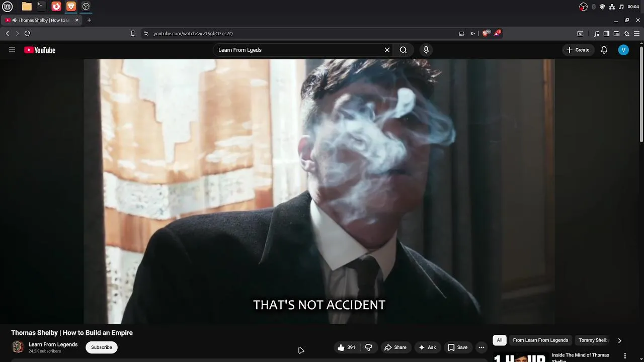Screen dimensions: 644x362
Task: Switch to OBS Studio in the taskbar
Action: [x=86, y=7]
